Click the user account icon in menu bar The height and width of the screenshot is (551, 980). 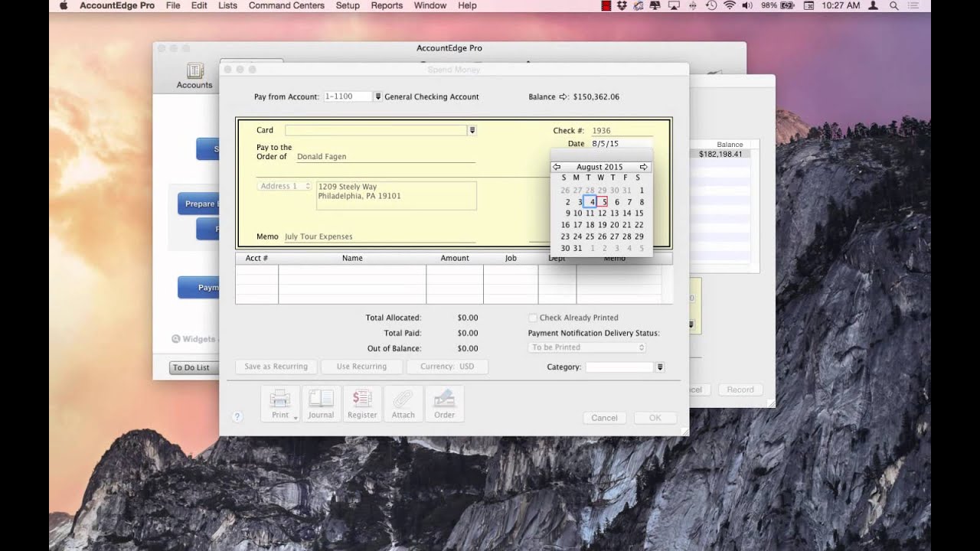[x=874, y=5]
